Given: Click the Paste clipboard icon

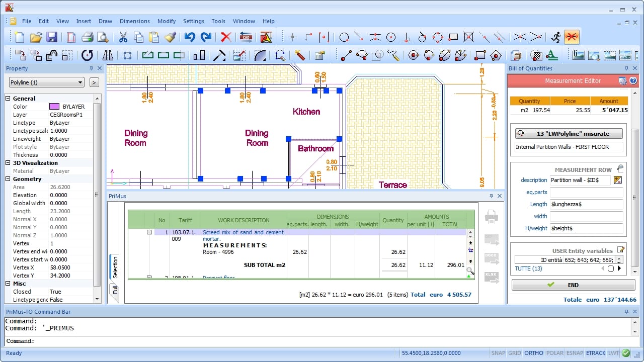Looking at the screenshot, I should pos(154,37).
